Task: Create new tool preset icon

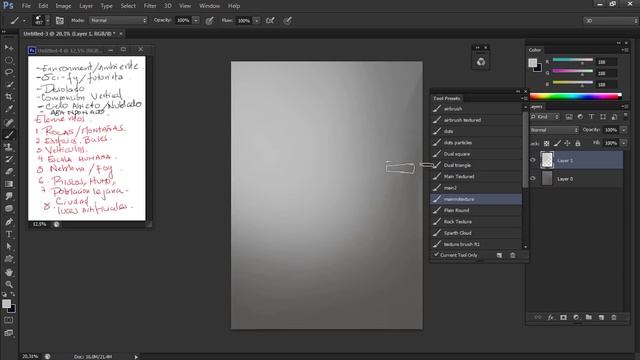Action: [x=499, y=255]
